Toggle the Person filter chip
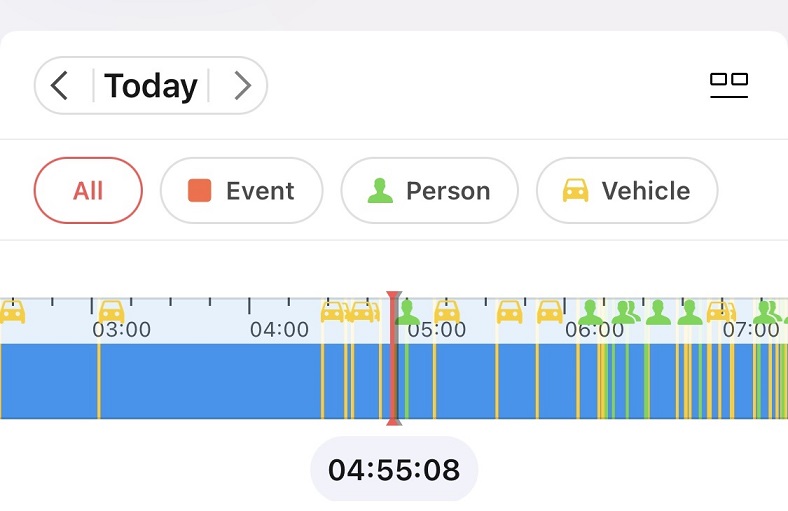 click(x=429, y=191)
